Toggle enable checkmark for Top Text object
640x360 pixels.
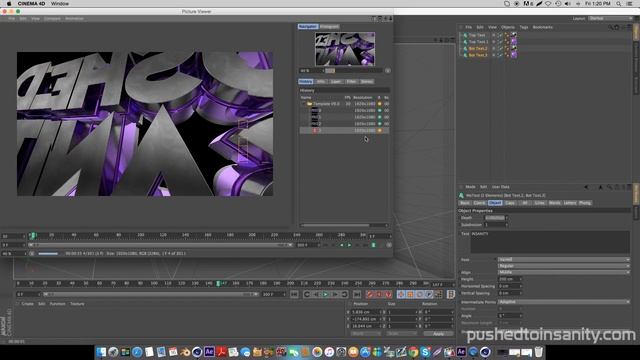tap(500, 35)
